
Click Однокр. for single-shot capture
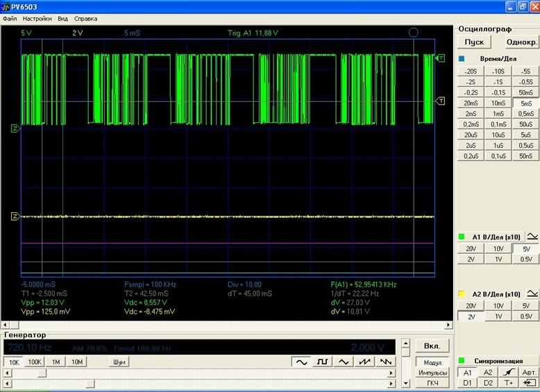point(522,42)
